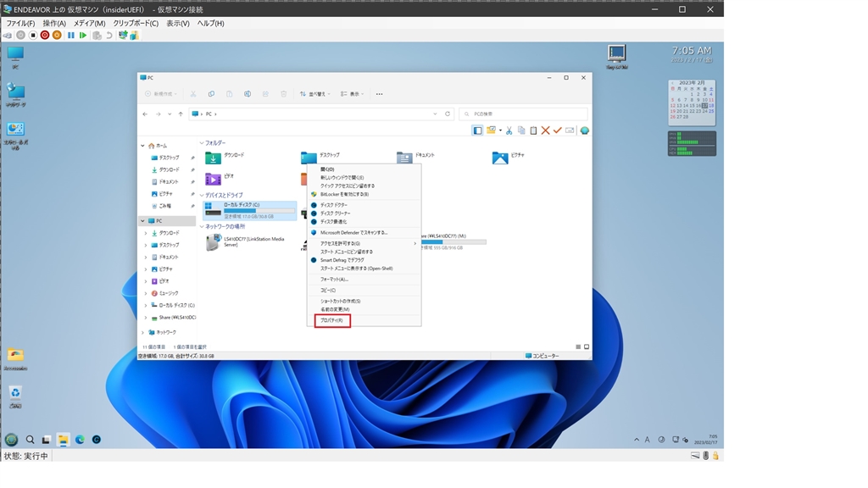The width and height of the screenshot is (868, 488).
Task: Click the Ctrl+Alt+Del toolbar icon
Action: coord(7,36)
